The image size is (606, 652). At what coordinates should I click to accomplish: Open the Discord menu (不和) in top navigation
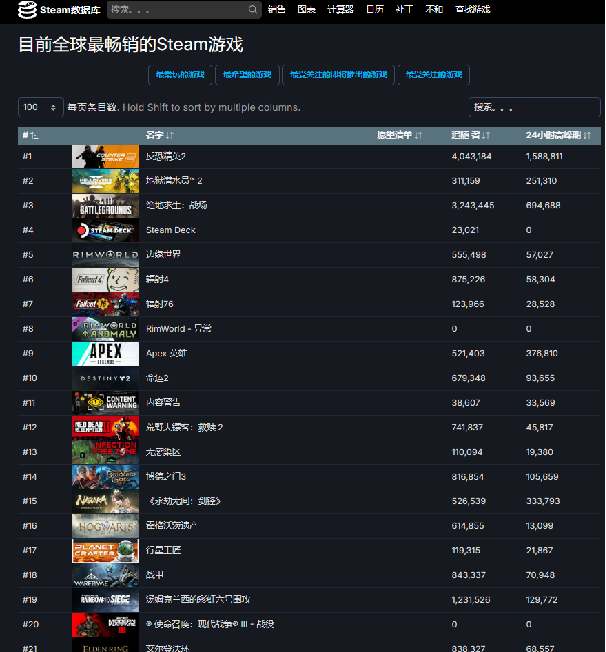[x=434, y=9]
